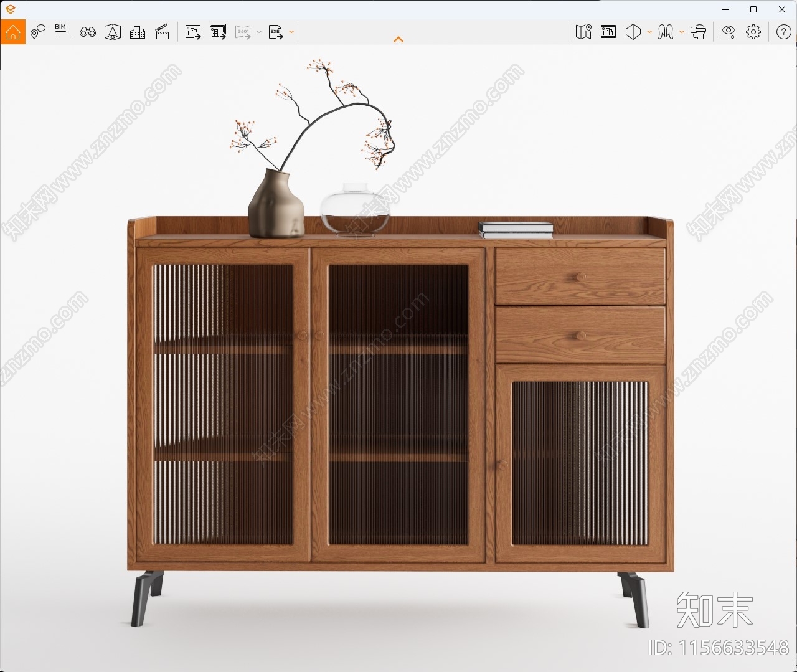797x672 pixels.
Task: Open the Asset Library buildings icon
Action: tap(138, 32)
